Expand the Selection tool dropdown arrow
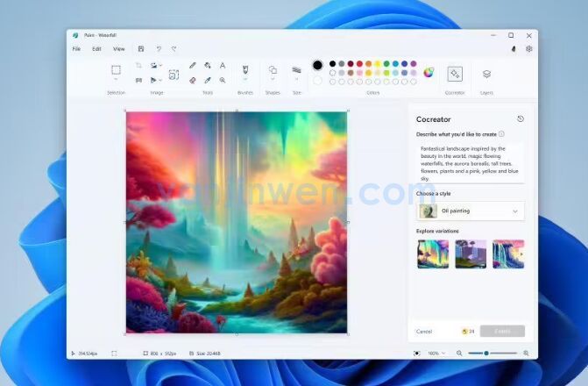Image resolution: width=588 pixels, height=386 pixels. pyautogui.click(x=116, y=80)
